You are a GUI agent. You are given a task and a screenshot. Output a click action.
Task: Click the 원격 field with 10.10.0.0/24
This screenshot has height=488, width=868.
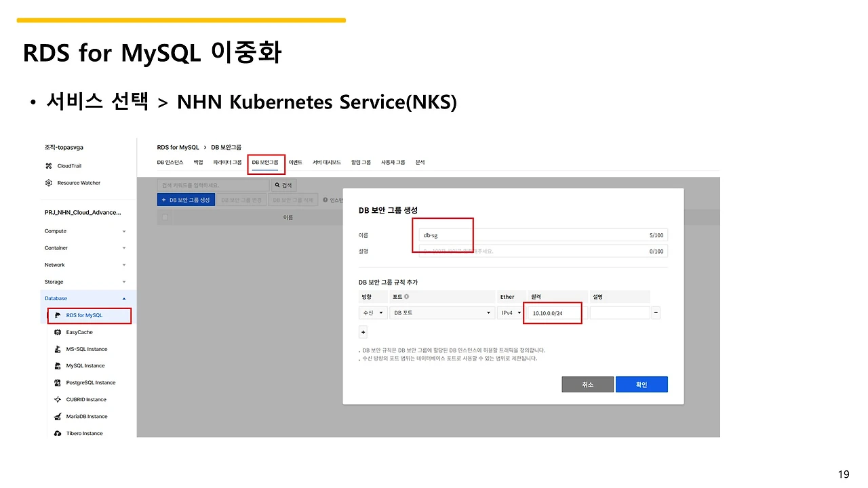[557, 313]
